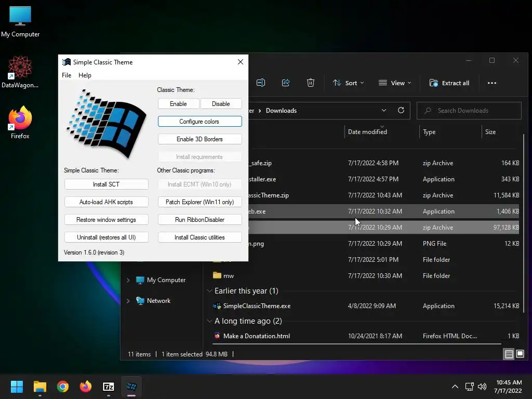Open the See more ellipsis menu

491,83
